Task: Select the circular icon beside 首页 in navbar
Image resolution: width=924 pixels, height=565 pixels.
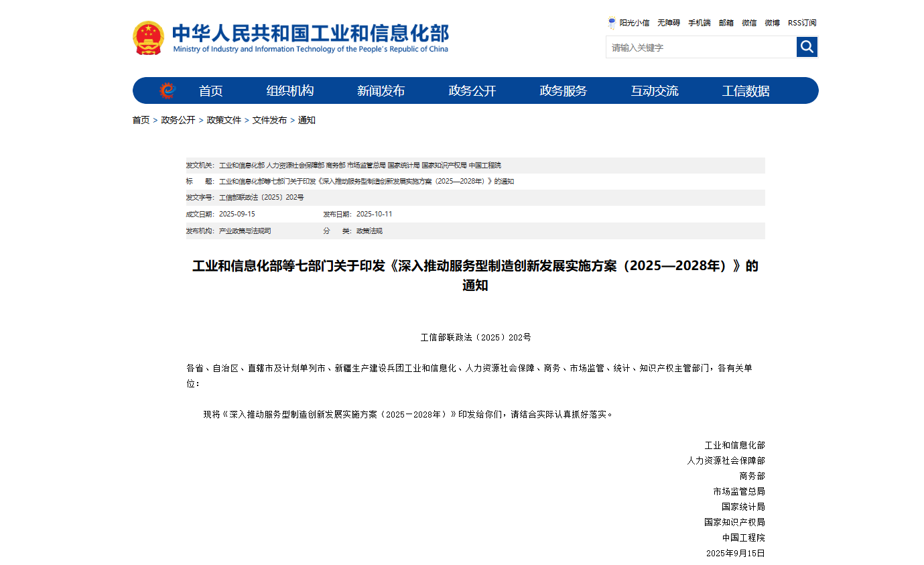Action: click(168, 90)
